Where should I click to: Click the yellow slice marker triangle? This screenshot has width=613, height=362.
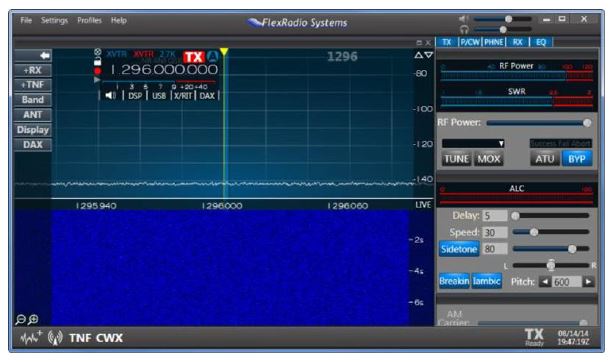pyautogui.click(x=224, y=52)
